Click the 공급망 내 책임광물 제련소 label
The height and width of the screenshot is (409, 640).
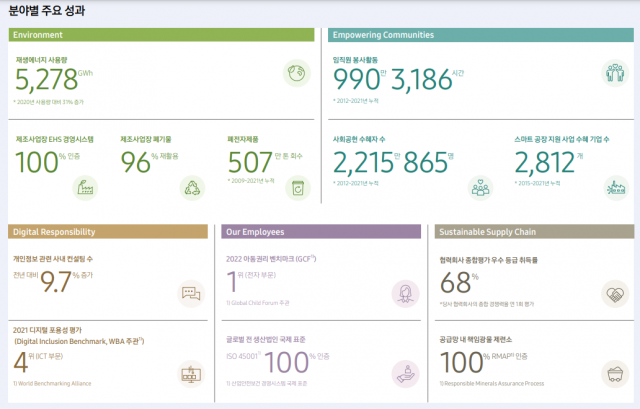pos(476,339)
